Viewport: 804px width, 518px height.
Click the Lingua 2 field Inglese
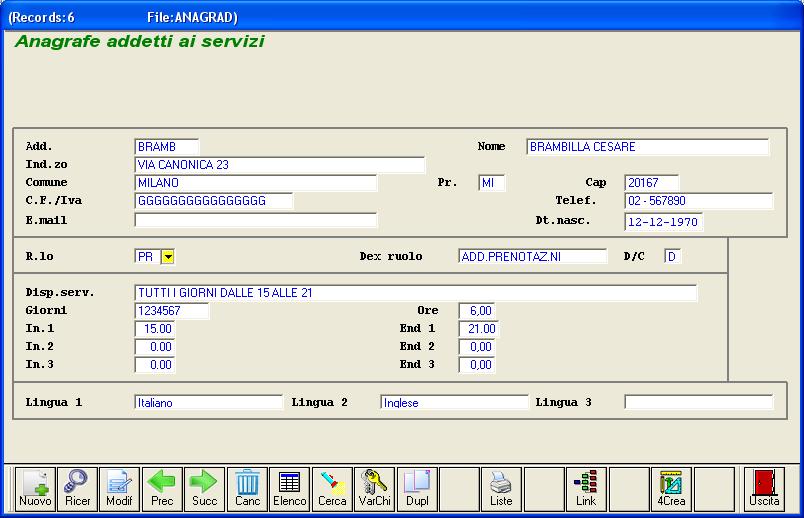[x=454, y=403]
